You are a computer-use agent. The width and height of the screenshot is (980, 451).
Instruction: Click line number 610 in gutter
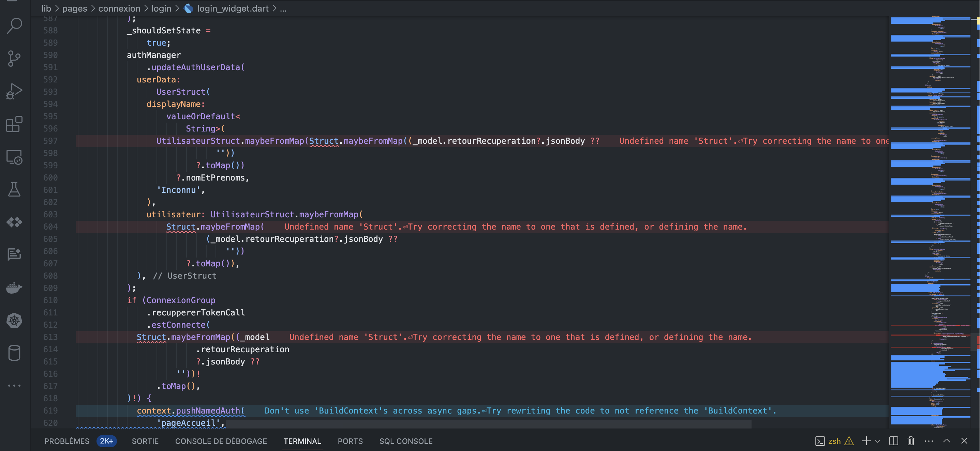point(50,300)
